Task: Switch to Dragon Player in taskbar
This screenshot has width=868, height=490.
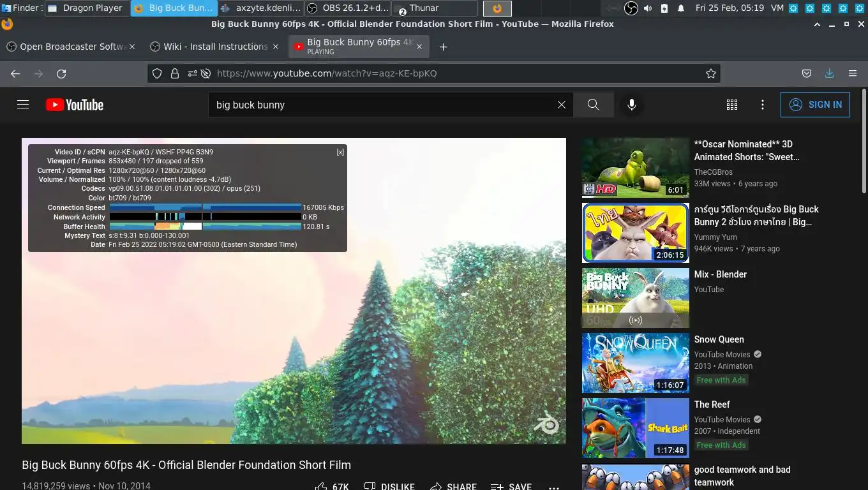Action: coord(87,8)
